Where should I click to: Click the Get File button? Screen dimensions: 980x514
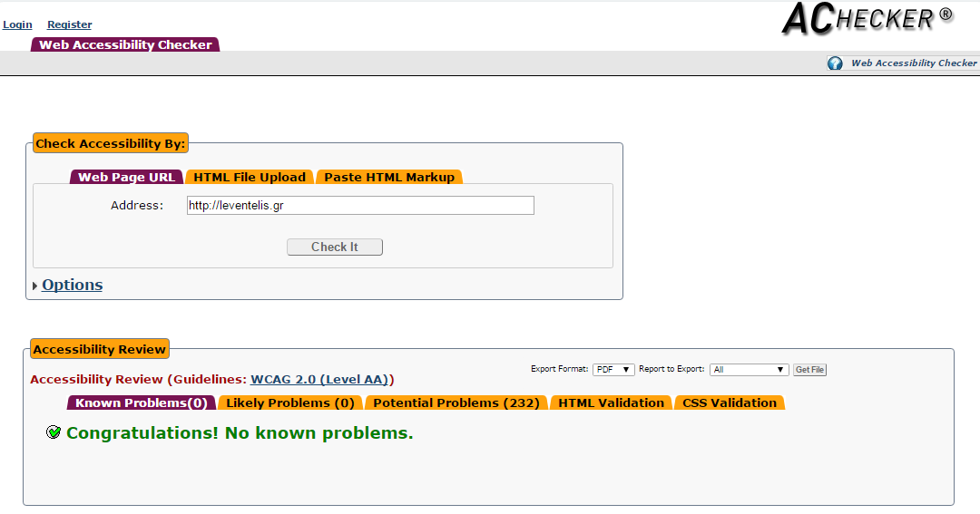point(809,370)
